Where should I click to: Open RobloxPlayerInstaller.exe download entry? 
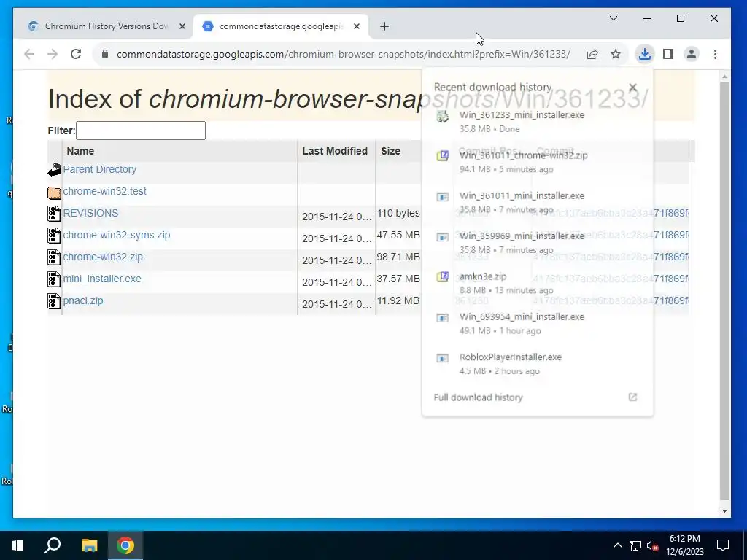(x=538, y=364)
